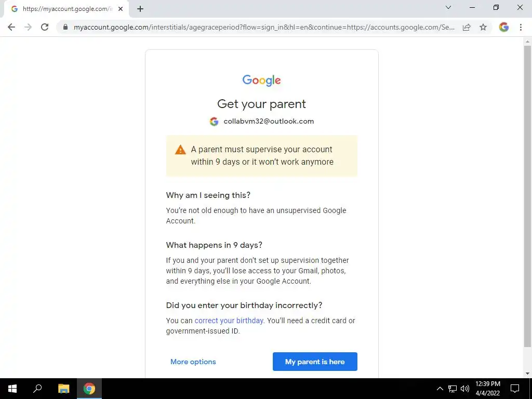Show hidden system tray icons chevron
Viewport: 532px width, 399px height.
440,389
